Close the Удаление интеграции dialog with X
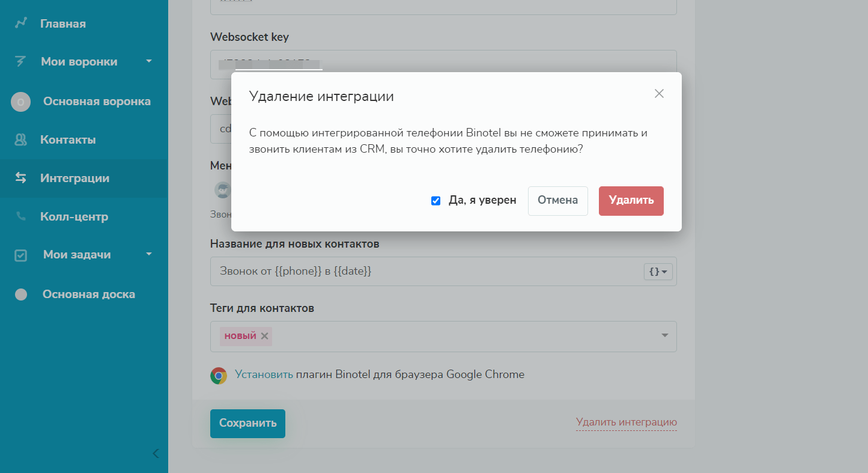This screenshot has width=868, height=473. pos(659,94)
